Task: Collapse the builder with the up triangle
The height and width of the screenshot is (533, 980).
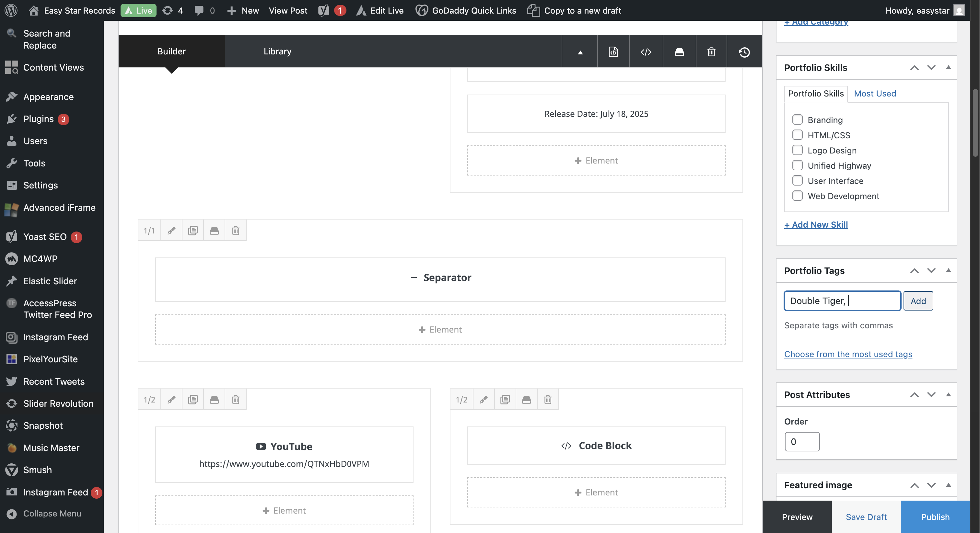Action: (580, 52)
